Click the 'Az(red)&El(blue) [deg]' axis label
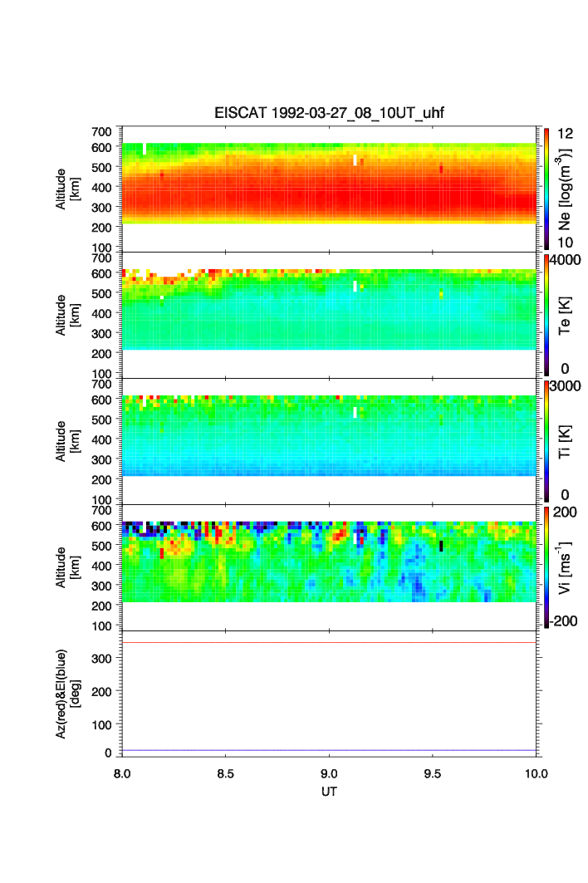Viewport: 588px width, 883px height. [67, 694]
